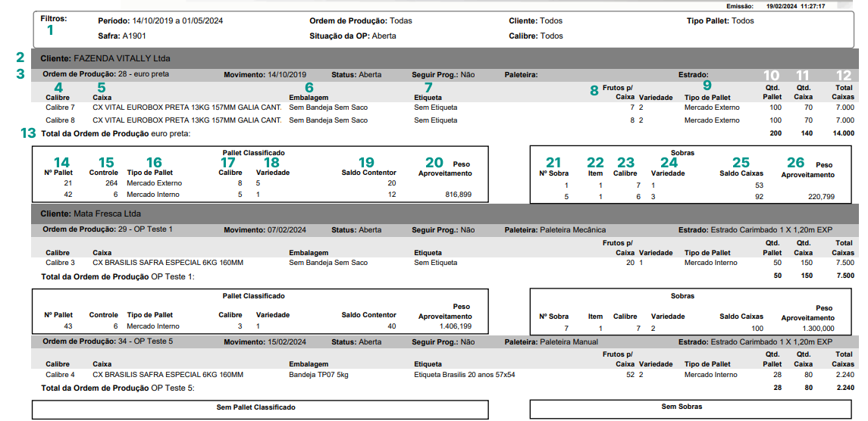
Task: Select 'Paleteira: Paleteira Manual' text
Action: coord(550,342)
